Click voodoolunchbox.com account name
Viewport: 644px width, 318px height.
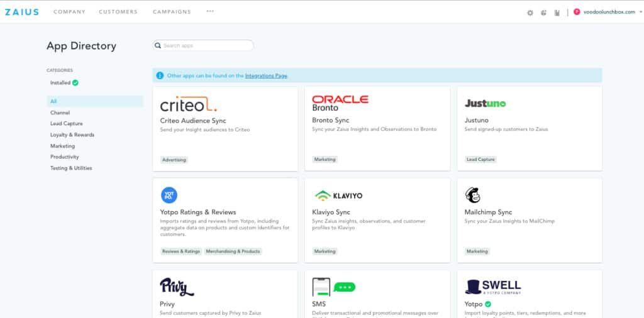point(609,12)
